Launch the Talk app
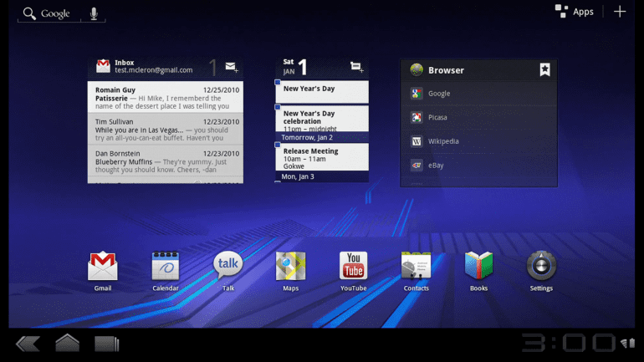Image resolution: width=644 pixels, height=362 pixels. coord(228,267)
